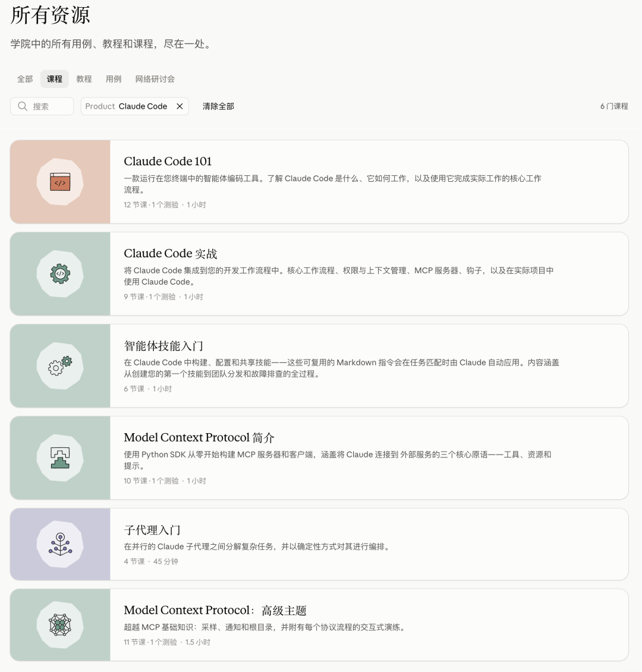
Task: Click 清除全部 to clear filters
Action: pyautogui.click(x=218, y=106)
